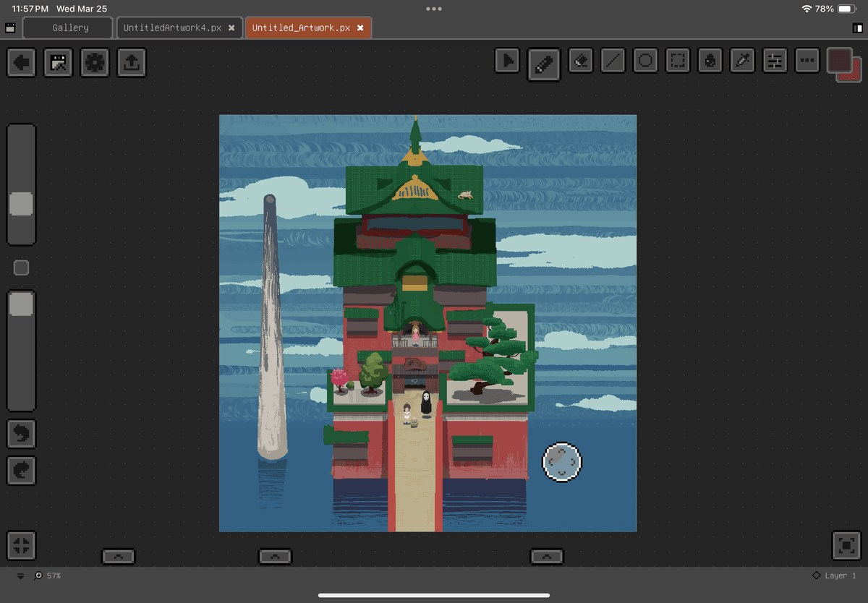Image resolution: width=868 pixels, height=603 pixels.
Task: Expand the middle bottom panel chevron
Action: point(275,556)
